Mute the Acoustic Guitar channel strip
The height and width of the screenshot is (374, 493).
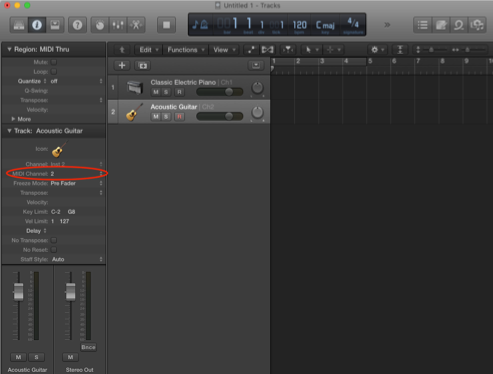tap(18, 357)
